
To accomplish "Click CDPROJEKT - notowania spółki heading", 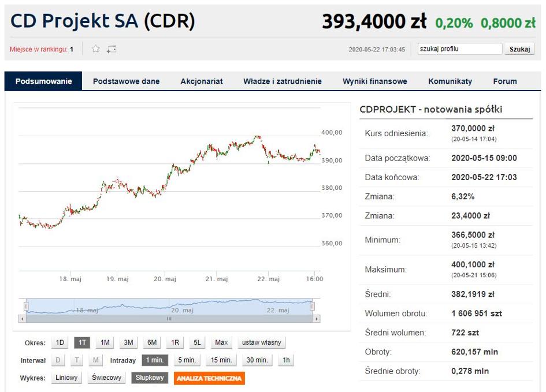I will tap(431, 109).
